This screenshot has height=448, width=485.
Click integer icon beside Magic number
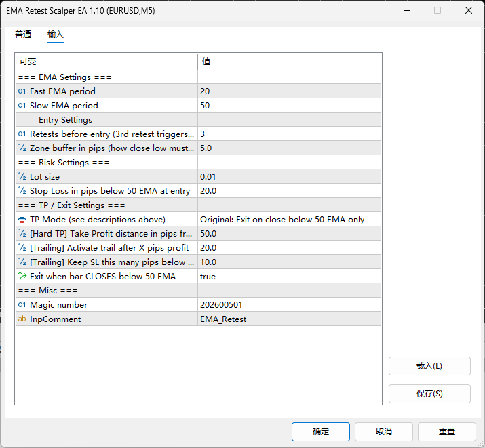[x=22, y=304]
